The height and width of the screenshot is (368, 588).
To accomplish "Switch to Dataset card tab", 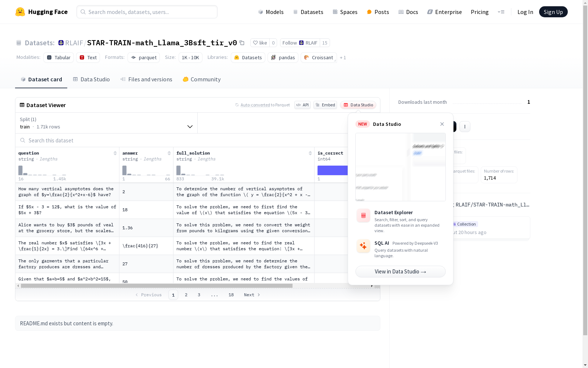I will pos(41,79).
